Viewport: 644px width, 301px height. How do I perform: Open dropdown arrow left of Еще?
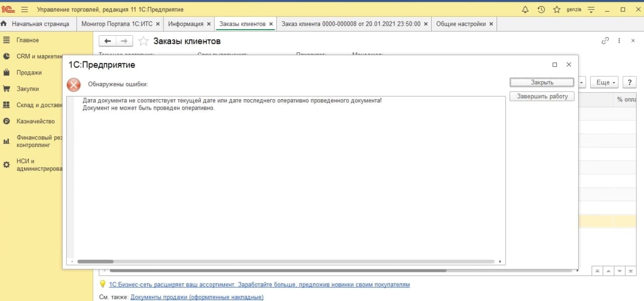tap(582, 82)
